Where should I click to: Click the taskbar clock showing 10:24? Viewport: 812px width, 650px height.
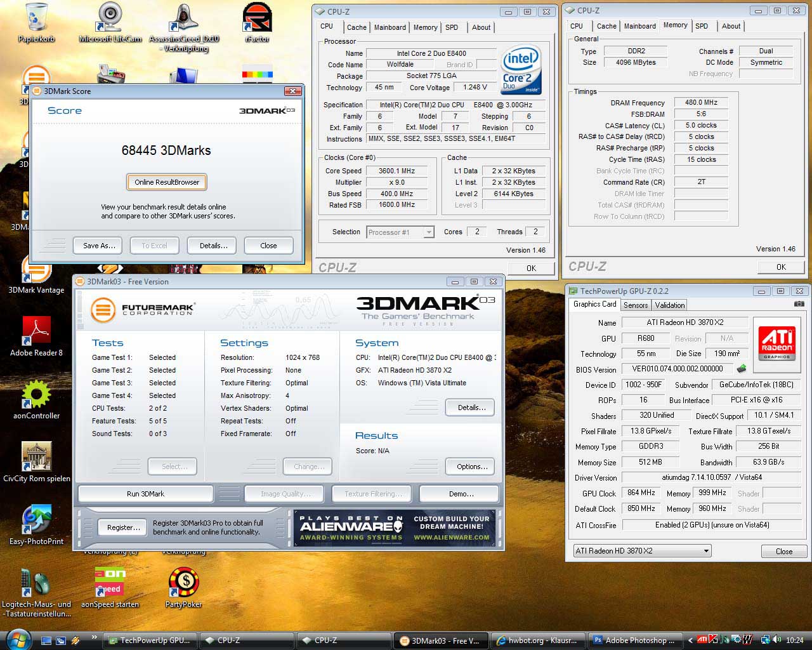[794, 640]
